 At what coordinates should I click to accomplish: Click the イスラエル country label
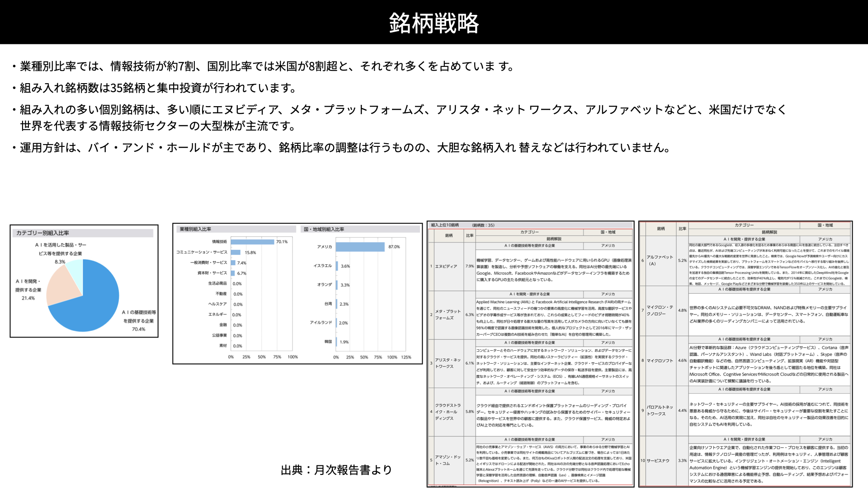click(323, 266)
